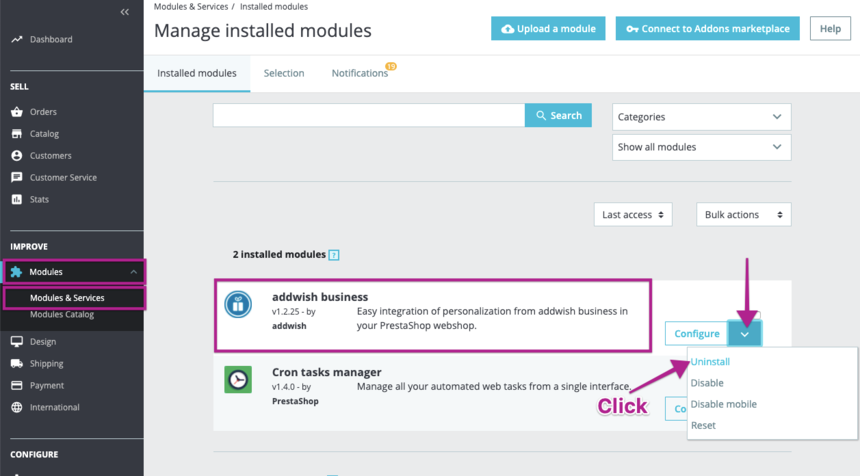Viewport: 860px width, 476px height.
Task: Click the Orders basket icon
Action: 17,112
